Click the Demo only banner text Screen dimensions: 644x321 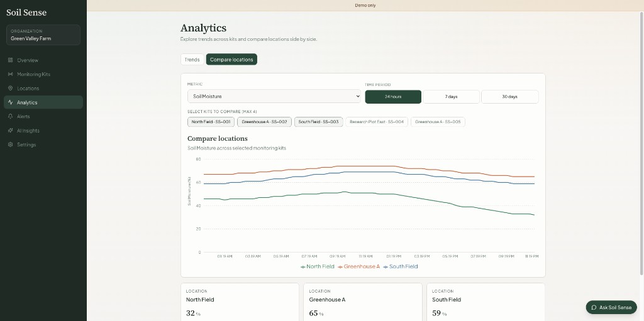365,5
